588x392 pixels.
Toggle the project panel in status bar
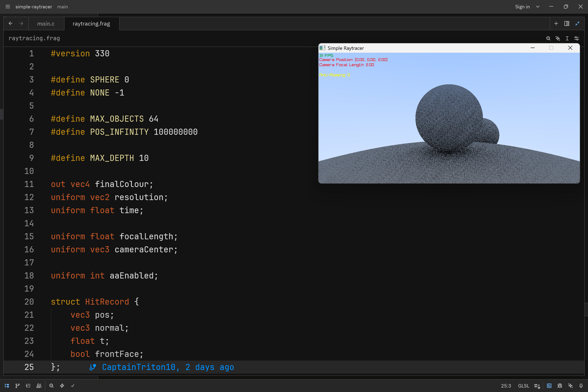pyautogui.click(x=7, y=385)
